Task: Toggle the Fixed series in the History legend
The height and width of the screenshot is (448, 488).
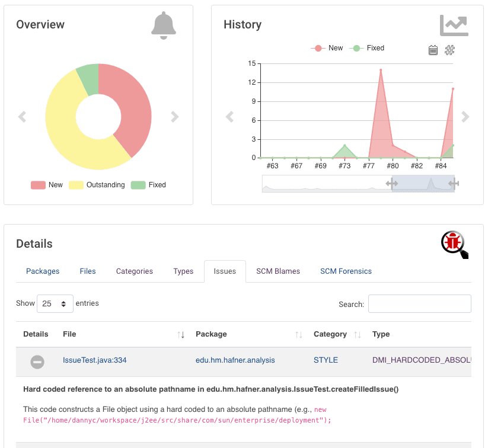Action: coord(368,48)
